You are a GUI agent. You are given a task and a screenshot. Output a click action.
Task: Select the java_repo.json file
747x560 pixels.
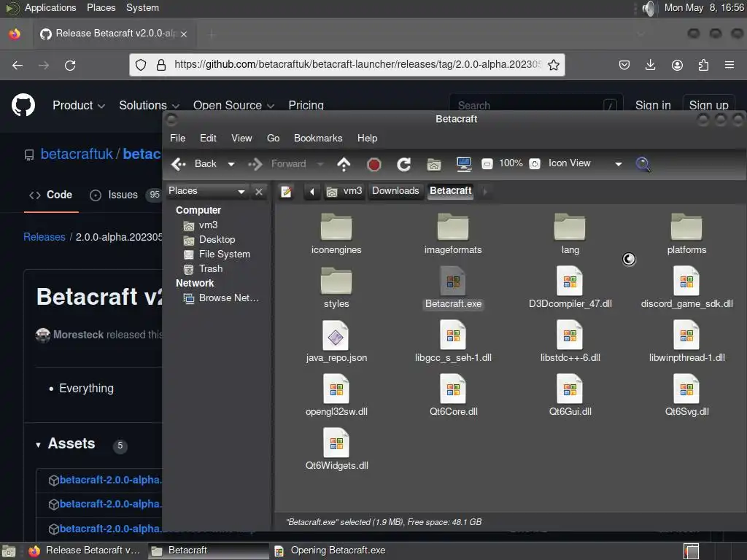[336, 341]
